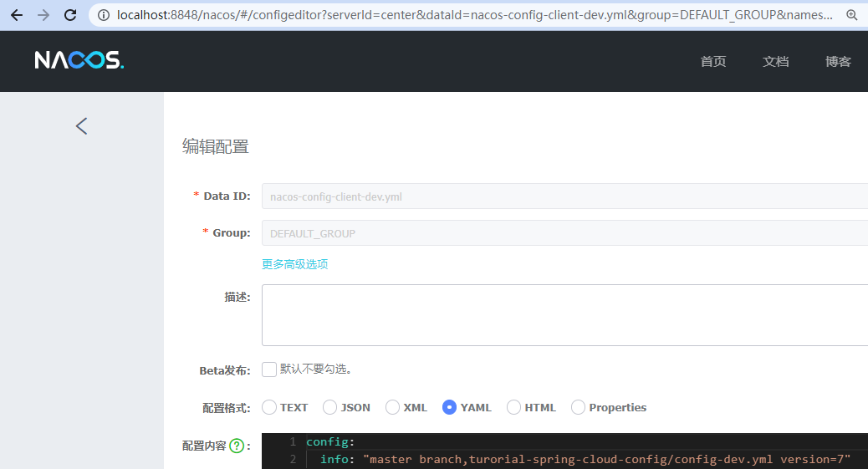The height and width of the screenshot is (469, 868).
Task: Click inside the 描述 text area
Action: tap(564, 315)
